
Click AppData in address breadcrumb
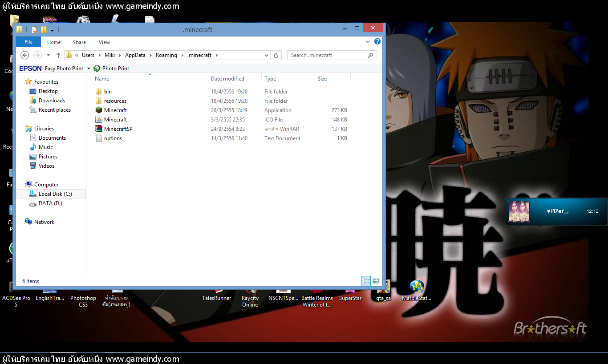pyautogui.click(x=135, y=55)
